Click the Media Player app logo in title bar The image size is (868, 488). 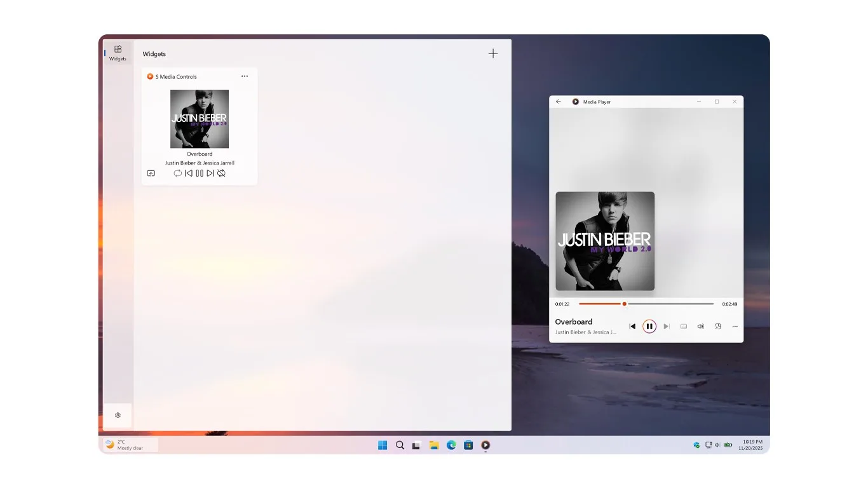click(x=576, y=102)
